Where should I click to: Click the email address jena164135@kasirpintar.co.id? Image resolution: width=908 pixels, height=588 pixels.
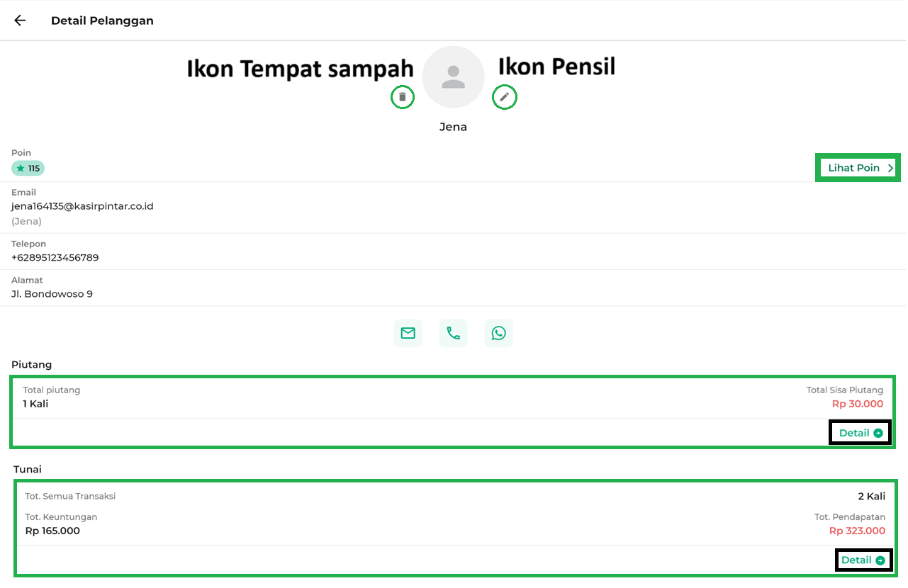click(x=82, y=206)
